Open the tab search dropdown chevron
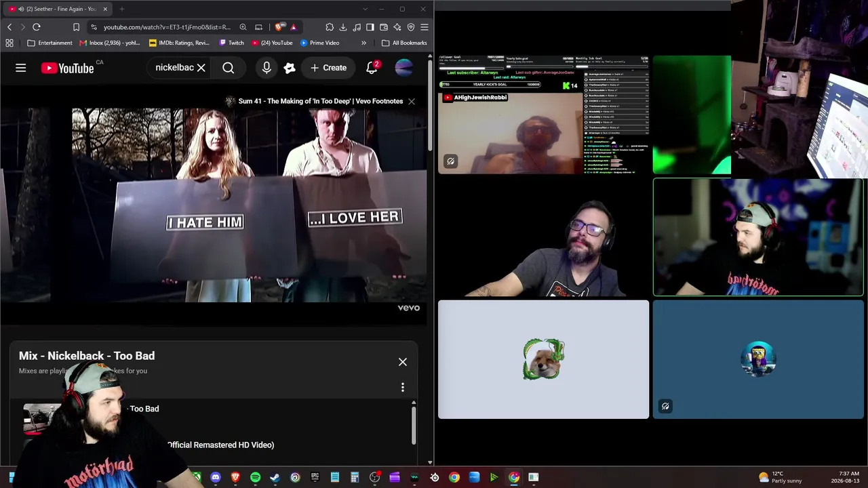The width and height of the screenshot is (868, 488). (366, 9)
